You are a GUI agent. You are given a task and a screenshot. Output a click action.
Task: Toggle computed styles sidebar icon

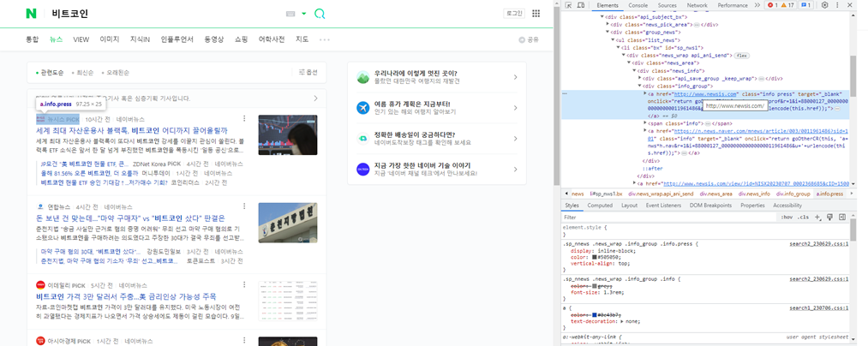coord(842,217)
